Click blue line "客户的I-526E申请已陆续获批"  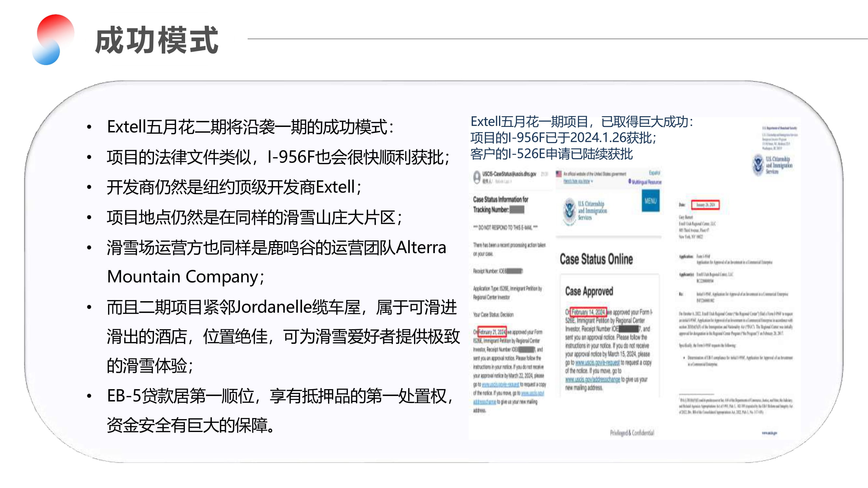point(552,154)
